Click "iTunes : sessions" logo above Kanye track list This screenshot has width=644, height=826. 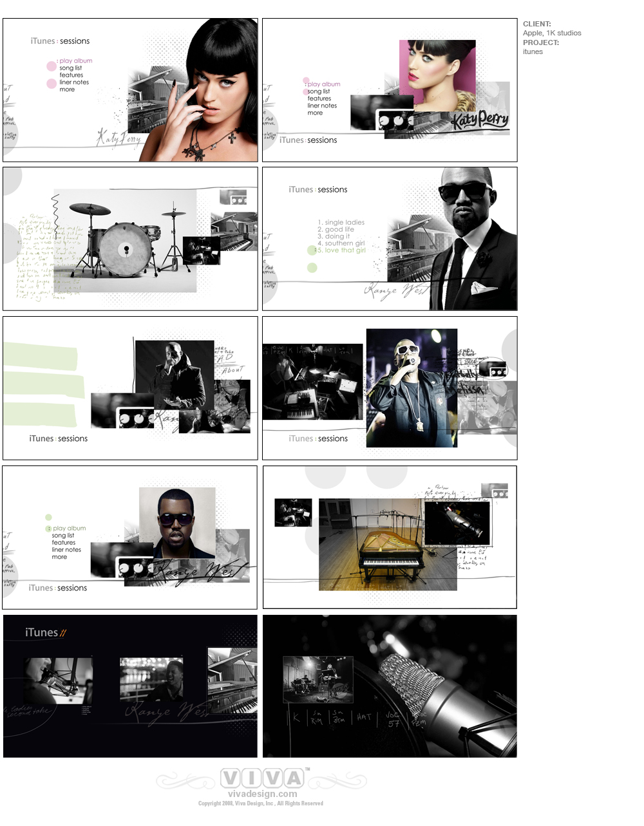coord(318,189)
